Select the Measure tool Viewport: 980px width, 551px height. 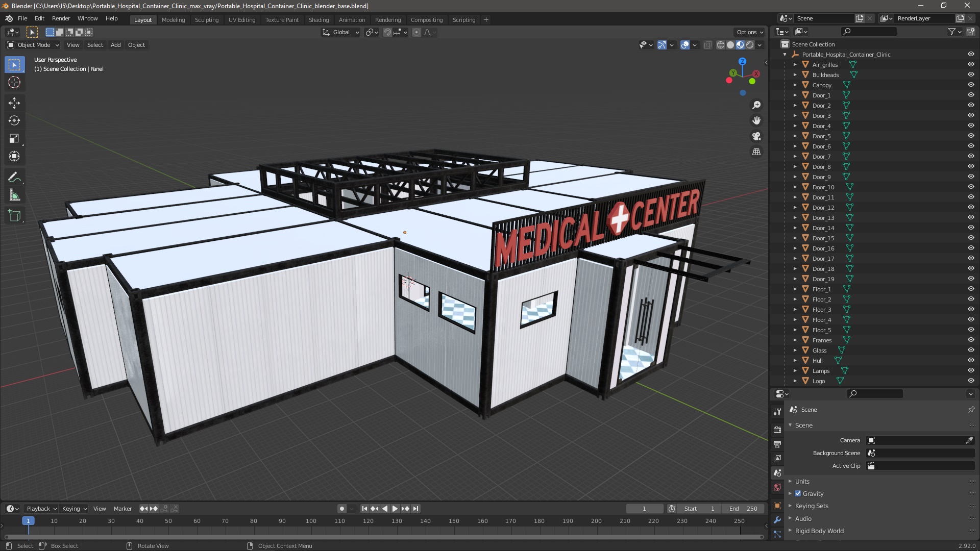point(14,195)
